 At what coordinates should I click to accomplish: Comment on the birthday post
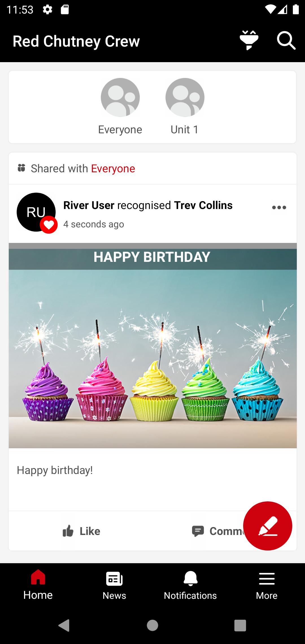217,531
